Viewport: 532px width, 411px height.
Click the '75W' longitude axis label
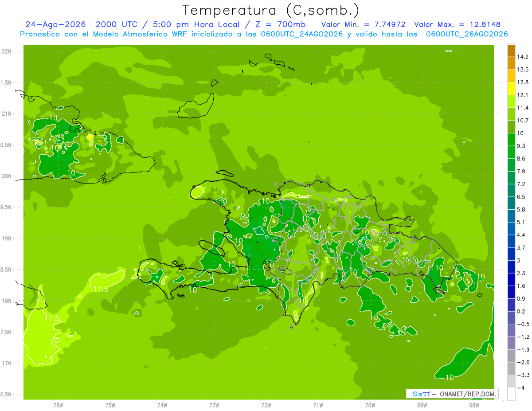click(x=110, y=405)
